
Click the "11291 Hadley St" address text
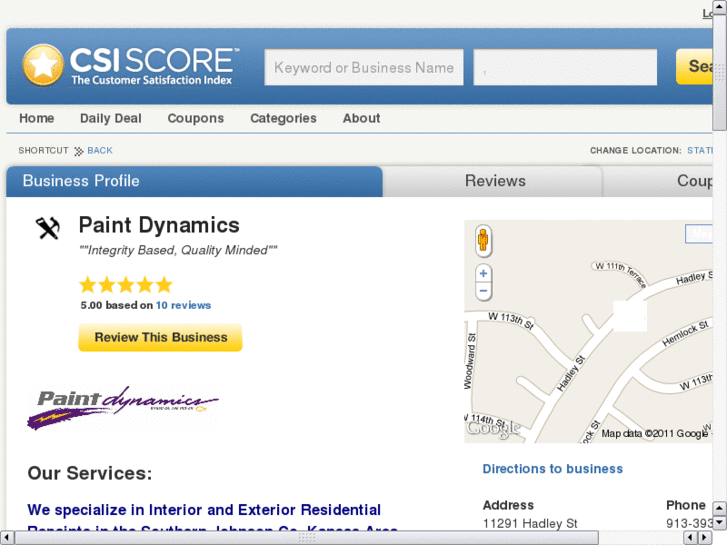(x=530, y=524)
